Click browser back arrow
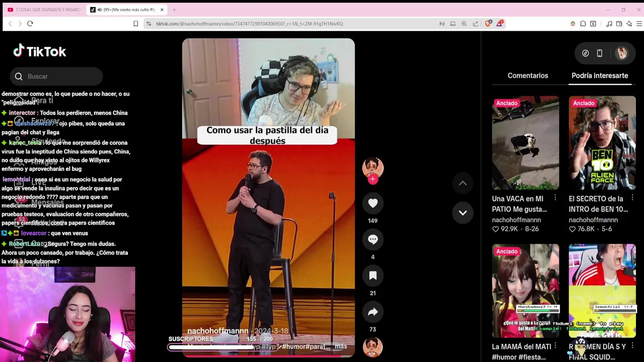 10,24
